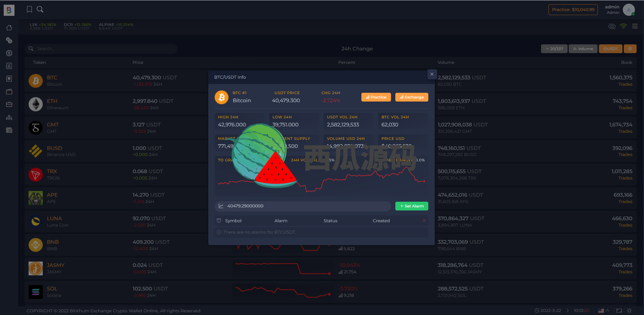Click the magnifier search icon in top bar
The height and width of the screenshot is (315, 644).
(x=40, y=9)
